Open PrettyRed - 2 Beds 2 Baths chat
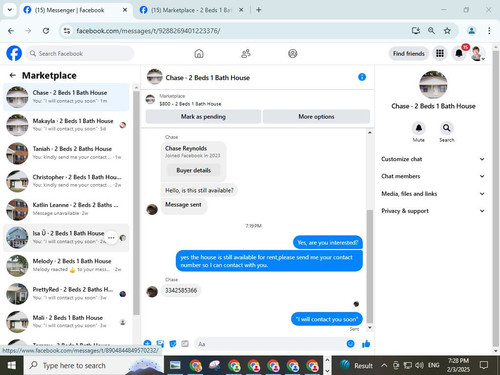This screenshot has height=375, width=500. point(66,294)
